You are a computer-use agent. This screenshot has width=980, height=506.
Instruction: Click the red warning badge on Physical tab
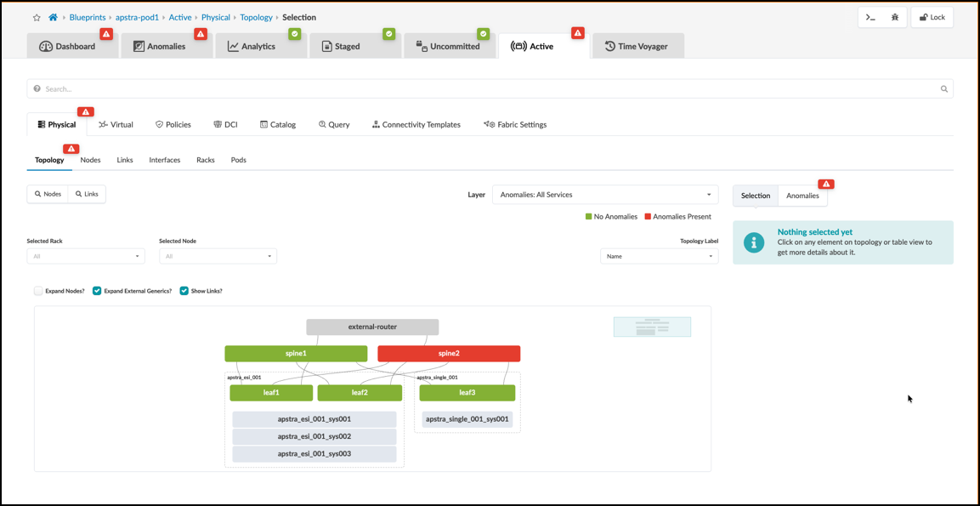click(86, 112)
